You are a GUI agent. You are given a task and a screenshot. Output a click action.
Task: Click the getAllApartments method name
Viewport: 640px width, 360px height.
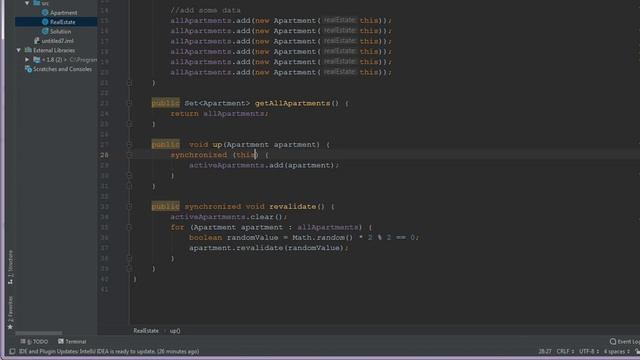coord(292,103)
